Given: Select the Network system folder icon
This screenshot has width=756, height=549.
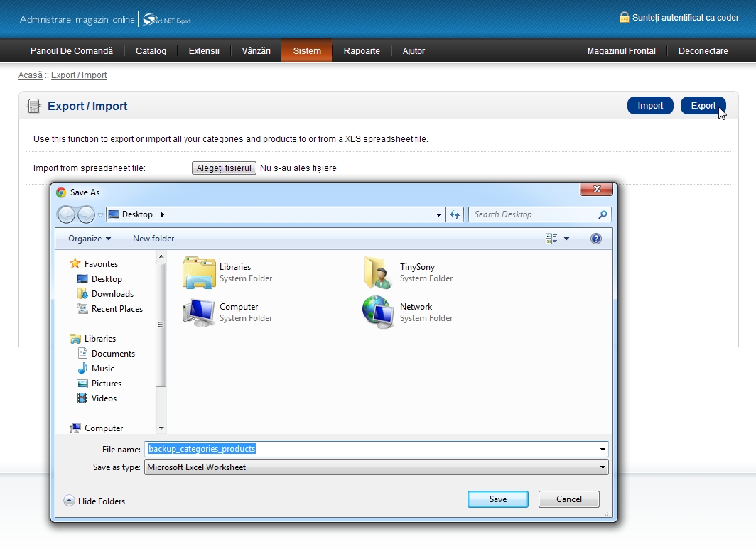Looking at the screenshot, I should [378, 312].
